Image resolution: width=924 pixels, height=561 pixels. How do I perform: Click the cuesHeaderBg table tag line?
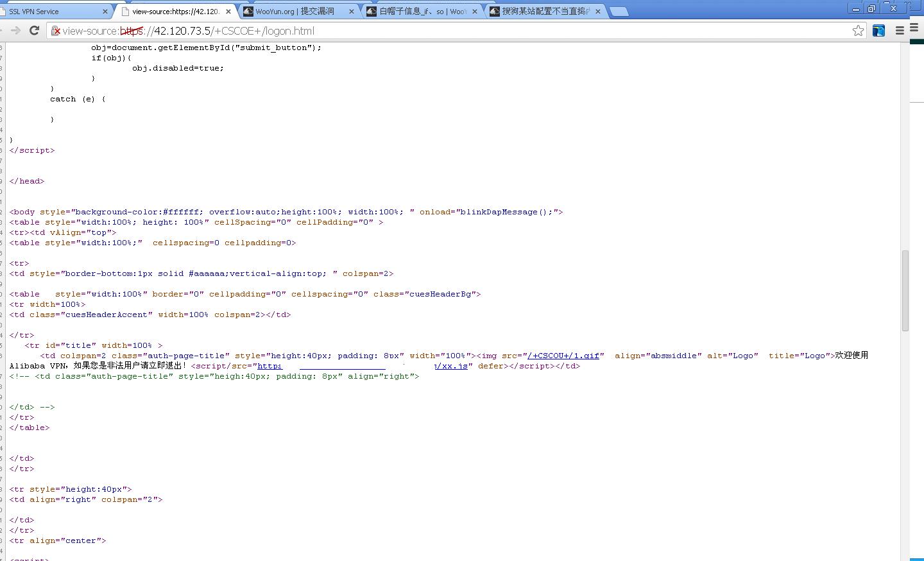[x=245, y=294]
